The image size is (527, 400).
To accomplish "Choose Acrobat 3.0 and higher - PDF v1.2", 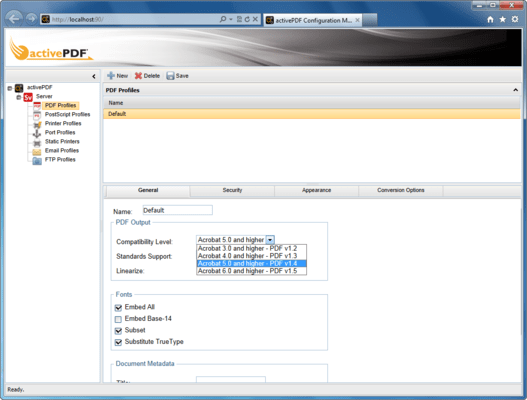I will tap(251, 248).
